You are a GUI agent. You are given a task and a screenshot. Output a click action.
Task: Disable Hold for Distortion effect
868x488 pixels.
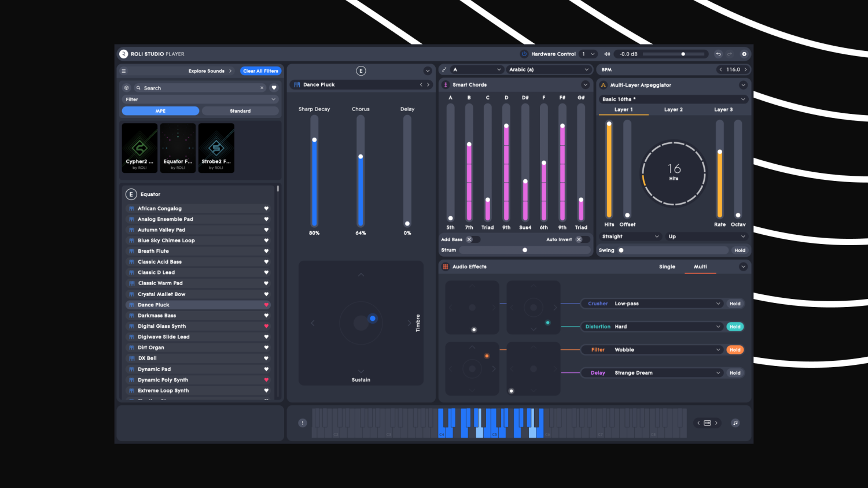coord(735,327)
